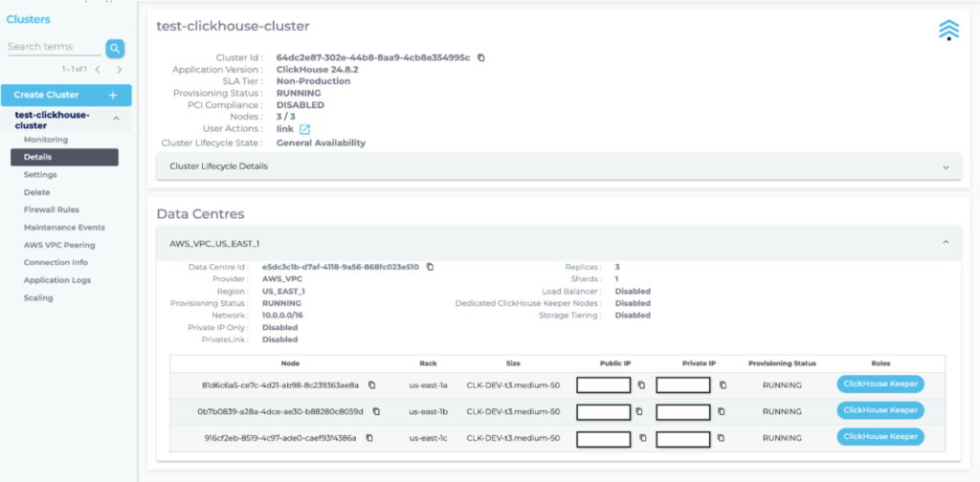980x482 pixels.
Task: Expand the Cluster Lifecycle Details section
Action: (946, 166)
